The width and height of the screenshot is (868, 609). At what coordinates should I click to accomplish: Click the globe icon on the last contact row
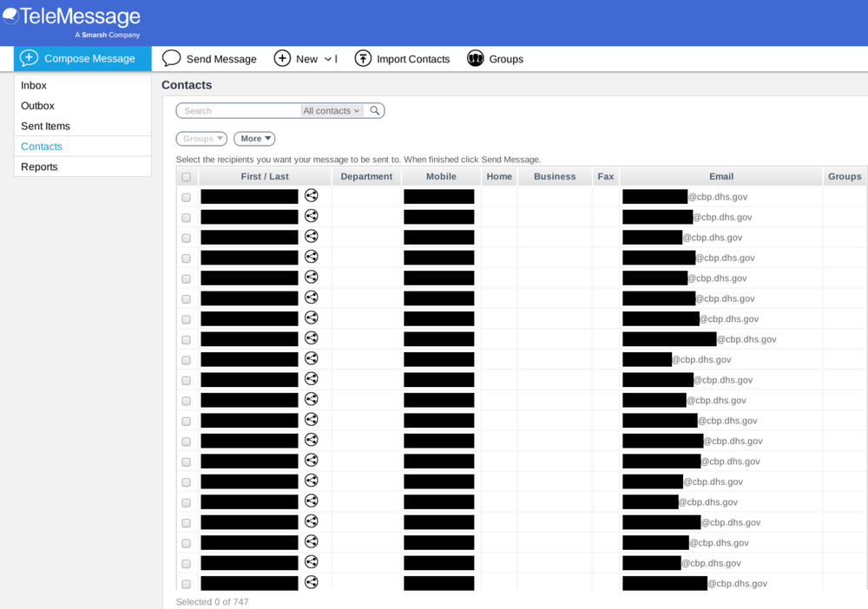(x=311, y=582)
